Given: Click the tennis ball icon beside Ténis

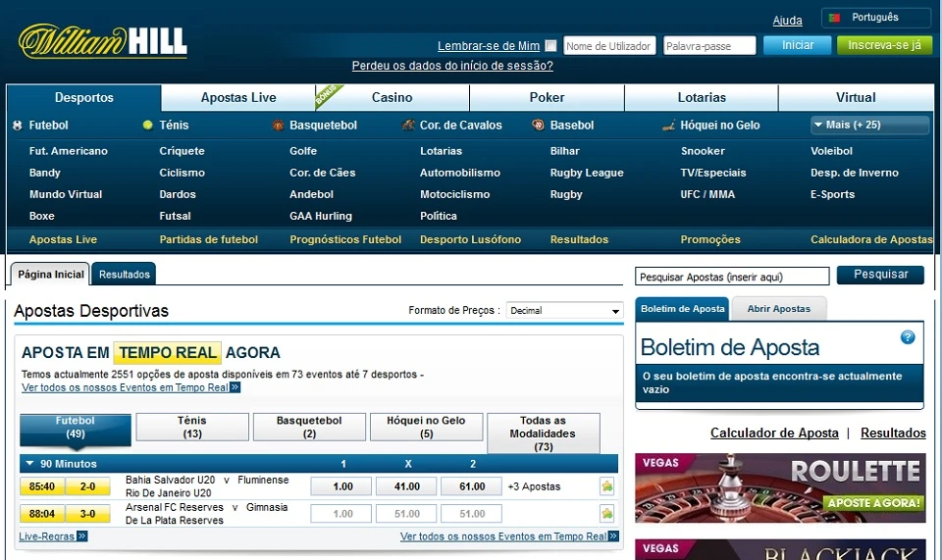Looking at the screenshot, I should pos(147,126).
